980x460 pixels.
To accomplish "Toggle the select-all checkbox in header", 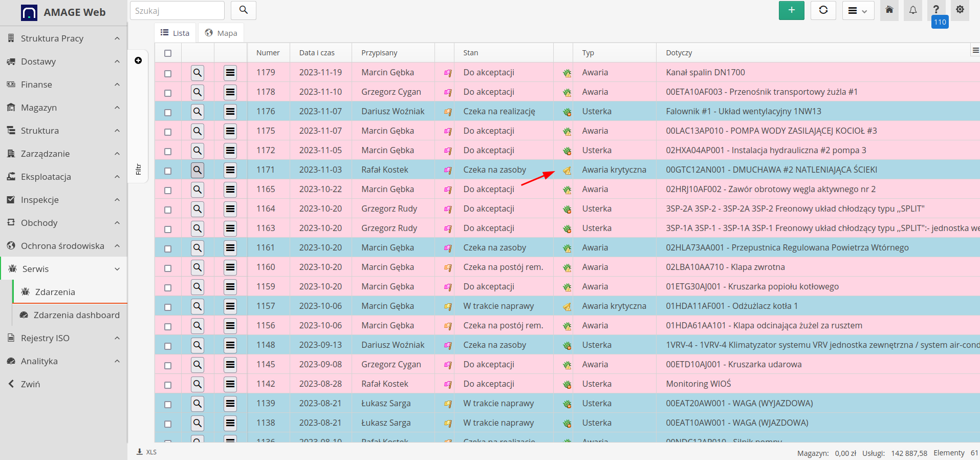I will (x=168, y=53).
